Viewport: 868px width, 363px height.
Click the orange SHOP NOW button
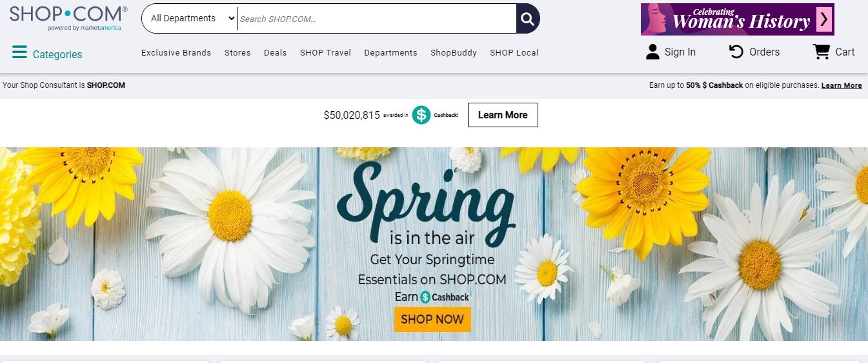[432, 319]
